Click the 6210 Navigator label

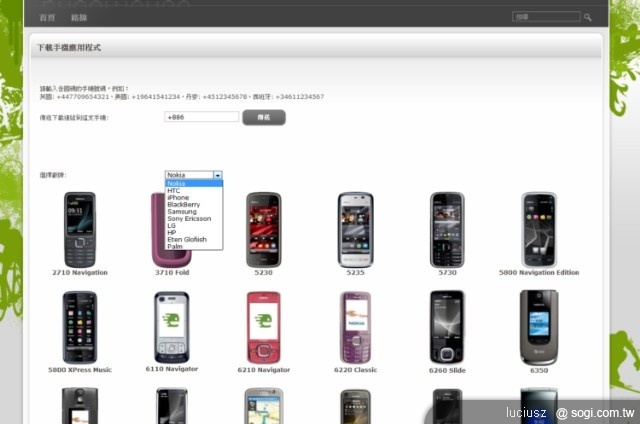click(264, 370)
